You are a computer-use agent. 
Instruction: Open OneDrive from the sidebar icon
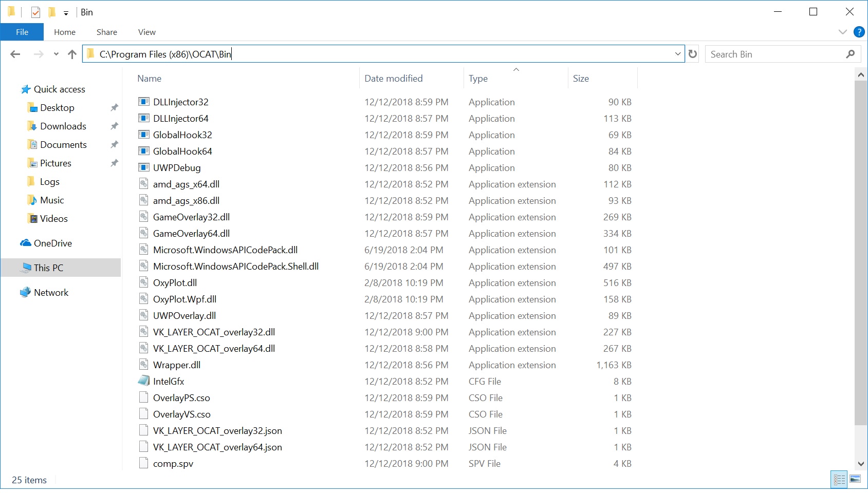click(25, 243)
